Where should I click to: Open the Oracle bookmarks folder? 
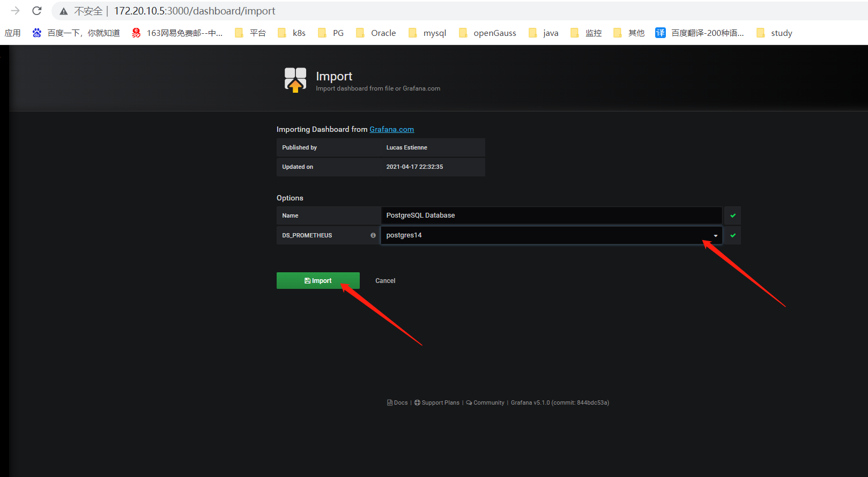tap(376, 33)
